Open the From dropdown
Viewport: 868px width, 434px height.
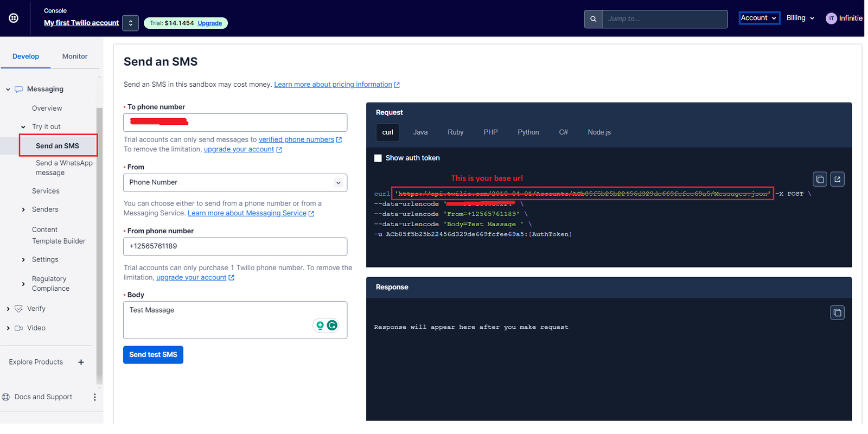pyautogui.click(x=235, y=183)
